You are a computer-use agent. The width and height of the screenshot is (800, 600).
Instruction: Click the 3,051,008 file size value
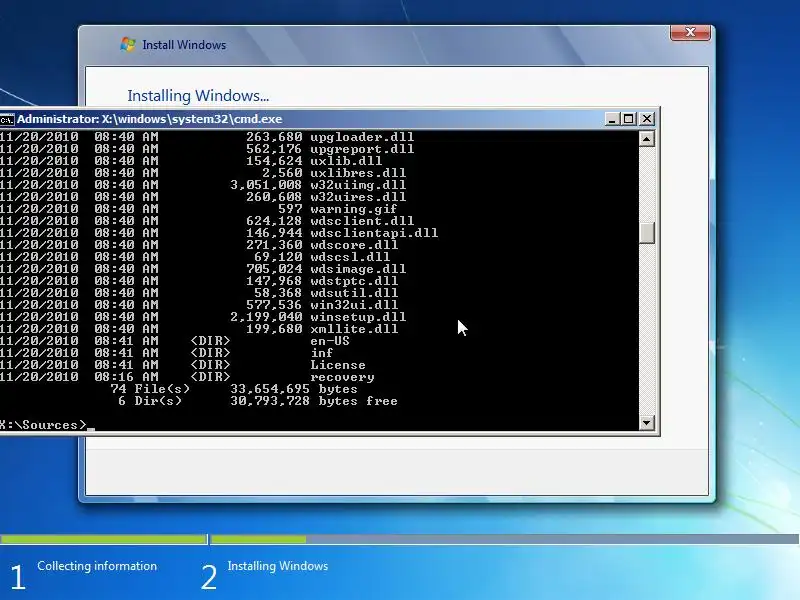[x=266, y=185]
